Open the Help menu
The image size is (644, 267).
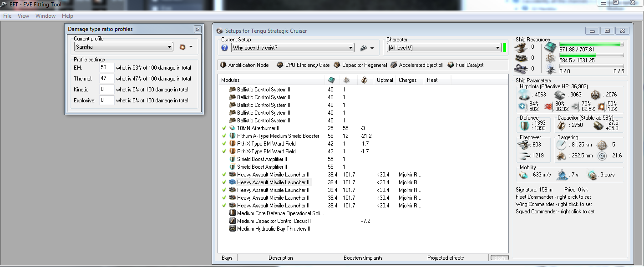click(67, 16)
